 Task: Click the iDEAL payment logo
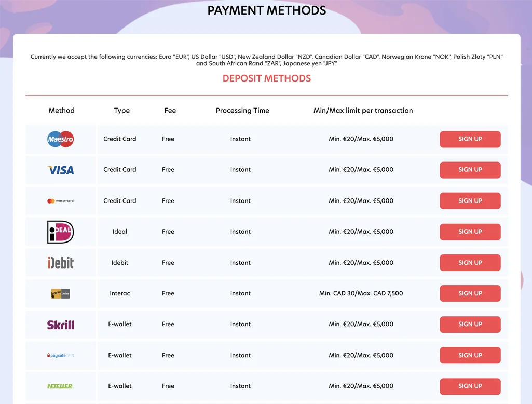click(x=60, y=232)
